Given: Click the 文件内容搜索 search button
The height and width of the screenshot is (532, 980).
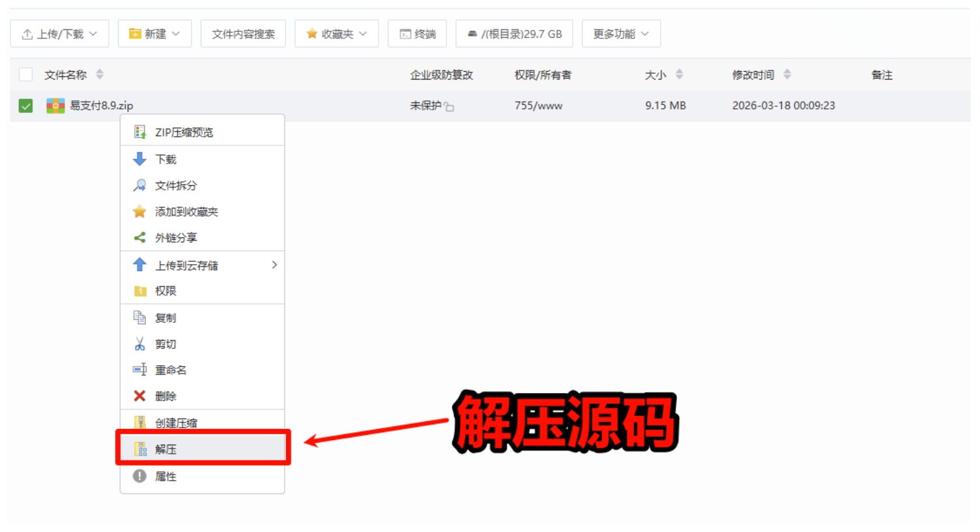Looking at the screenshot, I should (x=243, y=33).
